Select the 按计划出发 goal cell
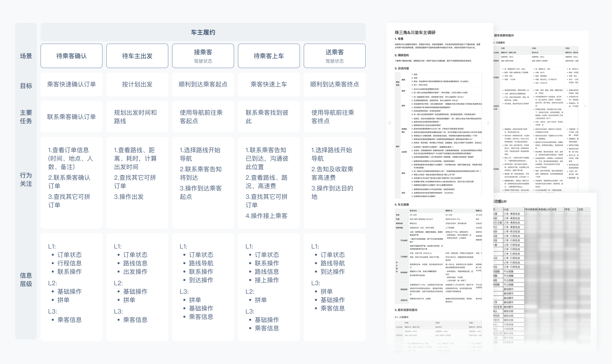 pos(137,84)
